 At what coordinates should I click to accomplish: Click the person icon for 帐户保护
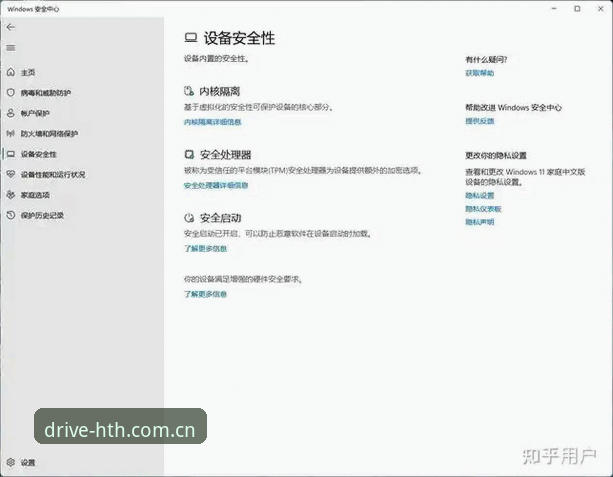click(x=11, y=113)
